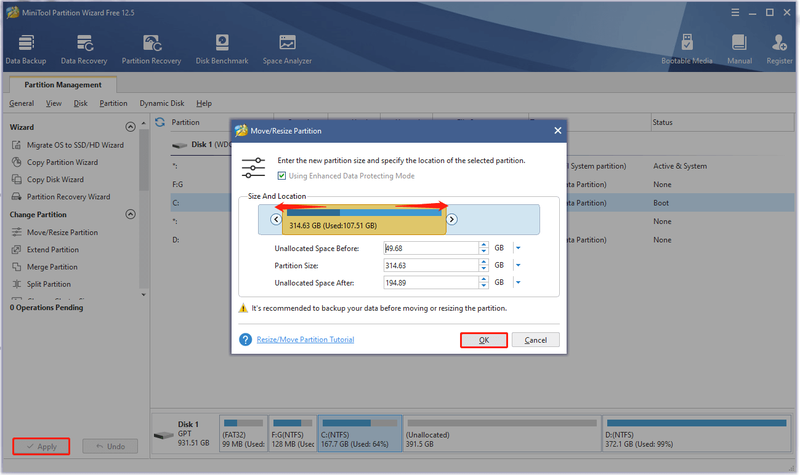Click the Unallocated Space Before input field
The height and width of the screenshot is (475, 800).
(431, 248)
